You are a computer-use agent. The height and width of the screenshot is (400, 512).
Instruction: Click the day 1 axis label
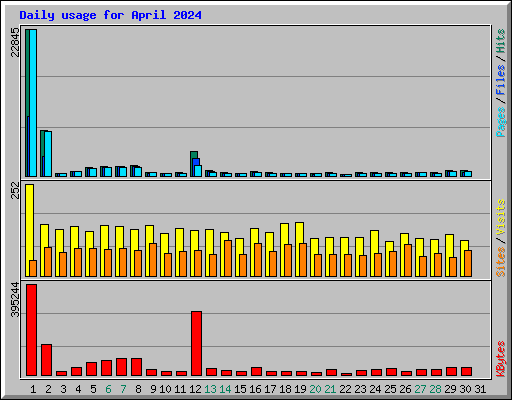33,389
